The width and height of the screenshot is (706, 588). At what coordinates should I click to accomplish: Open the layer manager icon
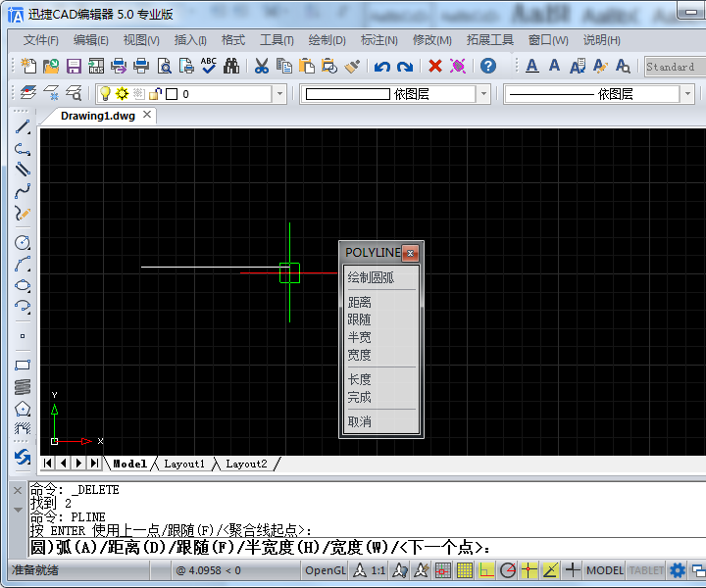coord(28,93)
